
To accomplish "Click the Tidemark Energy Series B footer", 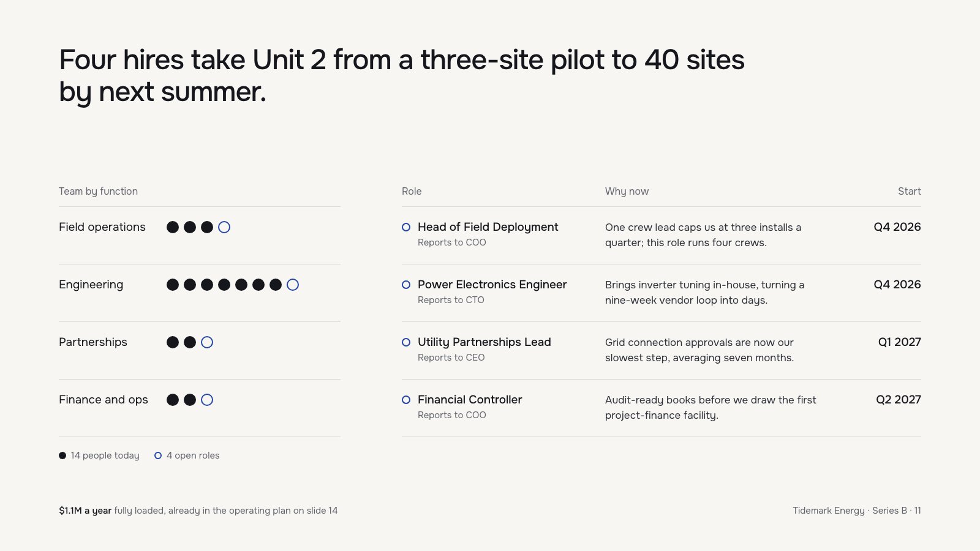I will click(x=856, y=511).
